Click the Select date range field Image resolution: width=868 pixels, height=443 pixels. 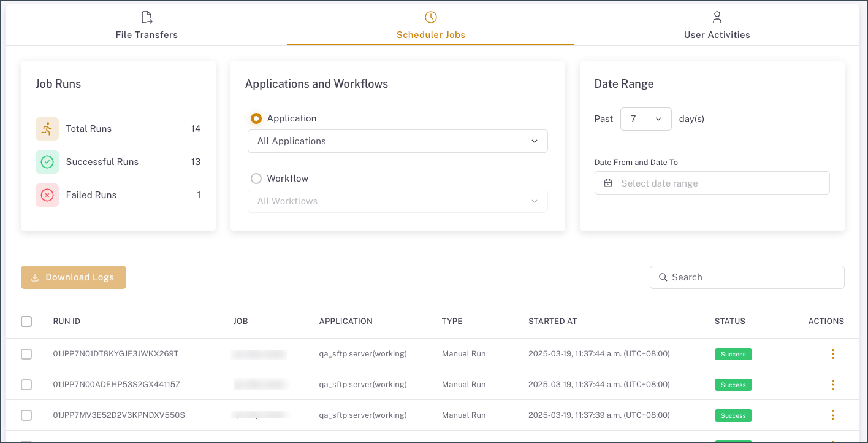coord(712,183)
